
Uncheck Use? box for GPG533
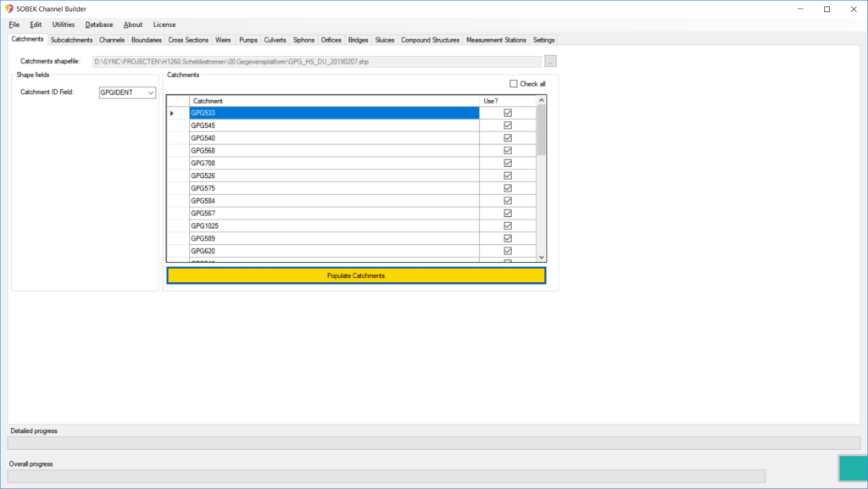point(508,113)
